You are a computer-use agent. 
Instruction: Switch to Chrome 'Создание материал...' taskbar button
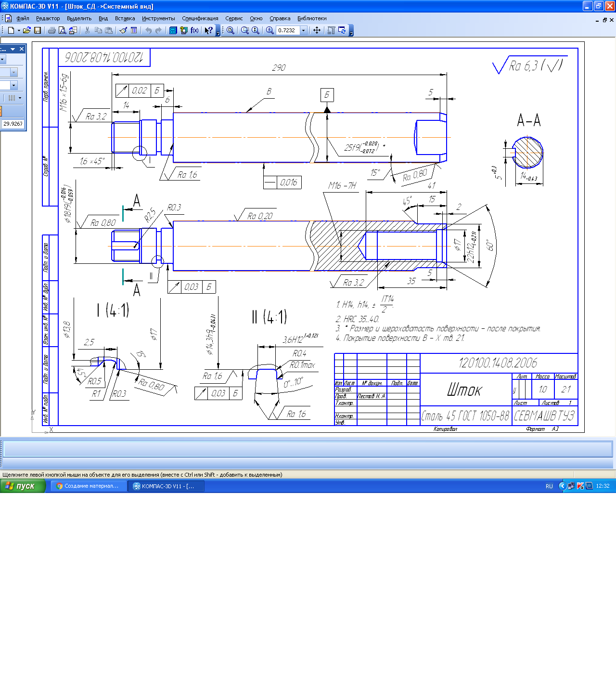point(89,486)
